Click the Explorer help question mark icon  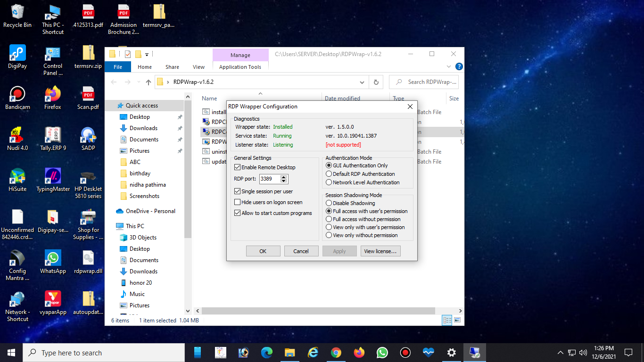click(x=459, y=66)
